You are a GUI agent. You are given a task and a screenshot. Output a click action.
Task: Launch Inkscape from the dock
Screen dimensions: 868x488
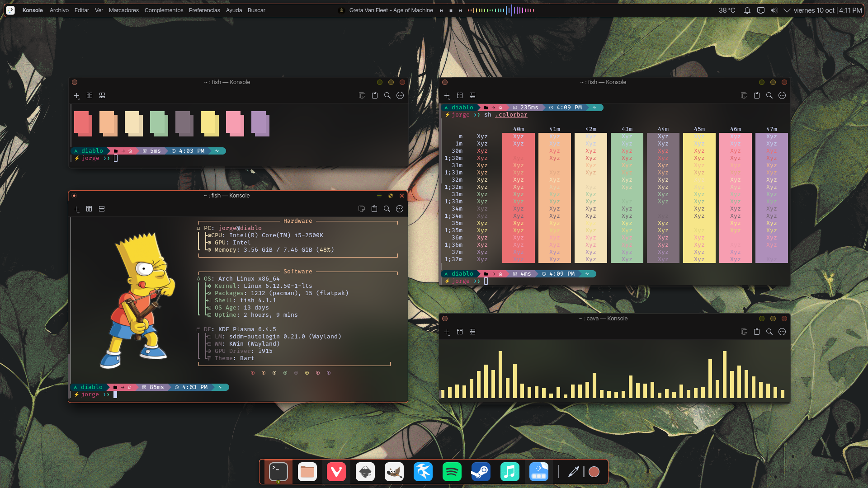tap(365, 472)
